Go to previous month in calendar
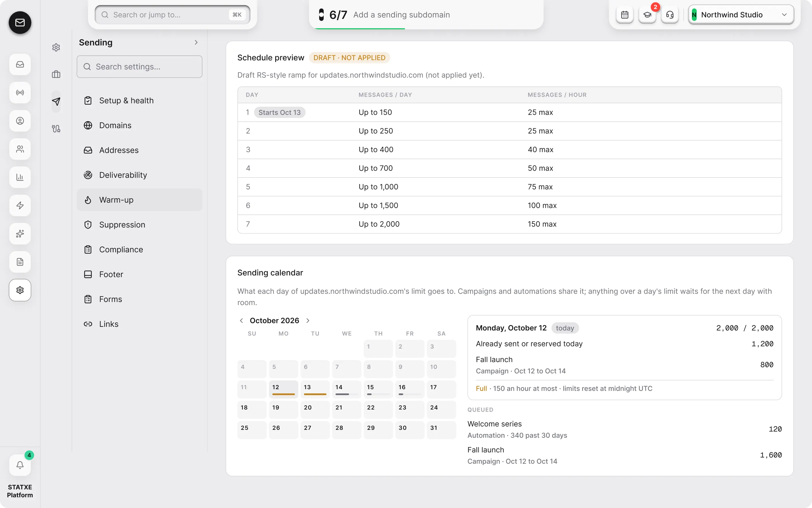812x508 pixels. pyautogui.click(x=241, y=321)
